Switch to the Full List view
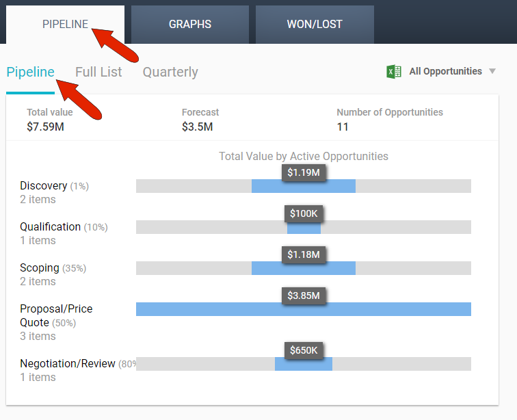This screenshot has width=517, height=420. 98,72
